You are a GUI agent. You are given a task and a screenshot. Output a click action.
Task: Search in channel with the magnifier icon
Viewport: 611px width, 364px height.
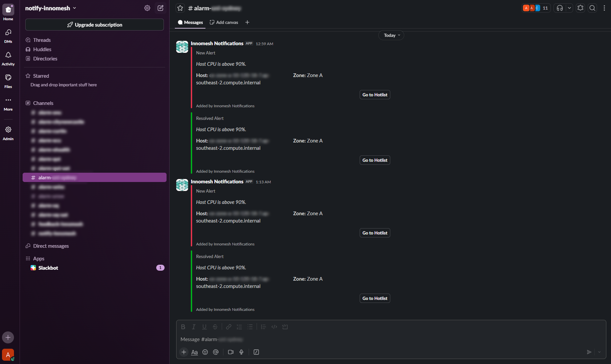(x=592, y=8)
